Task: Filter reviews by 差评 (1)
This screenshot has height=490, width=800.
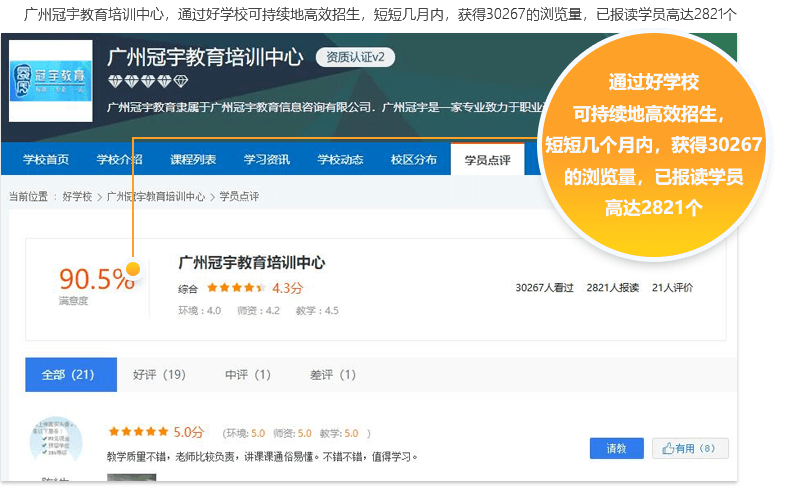Action: [x=333, y=375]
